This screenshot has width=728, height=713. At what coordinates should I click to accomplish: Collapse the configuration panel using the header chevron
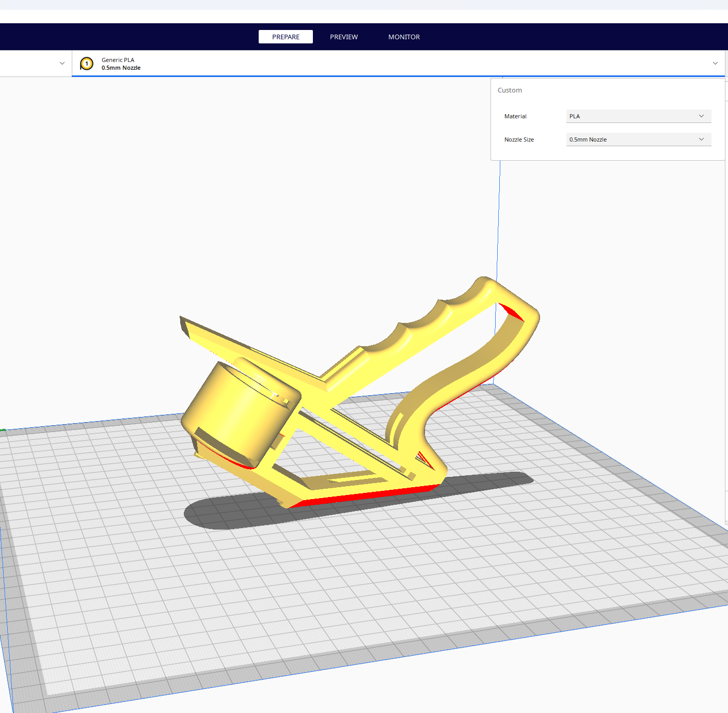click(715, 64)
